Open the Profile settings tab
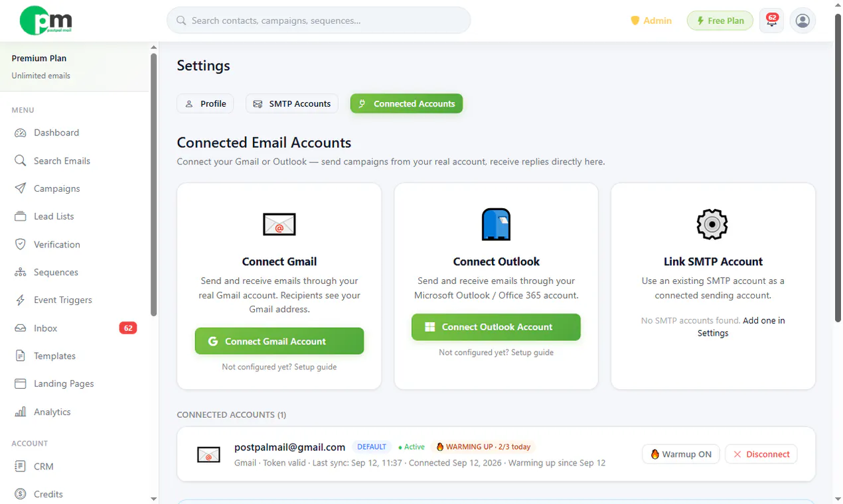Viewport: 843px width, 504px height. coord(205,103)
